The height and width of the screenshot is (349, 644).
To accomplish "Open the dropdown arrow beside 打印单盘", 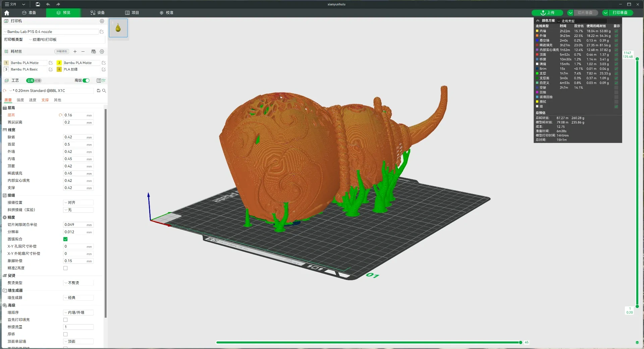I will [605, 13].
